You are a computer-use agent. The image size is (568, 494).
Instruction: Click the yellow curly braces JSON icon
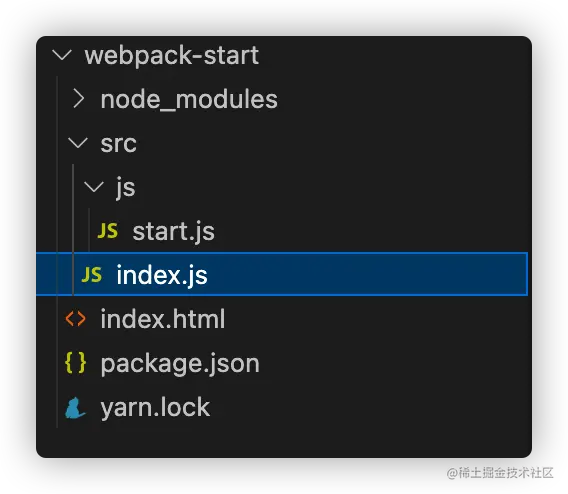pyautogui.click(x=75, y=363)
